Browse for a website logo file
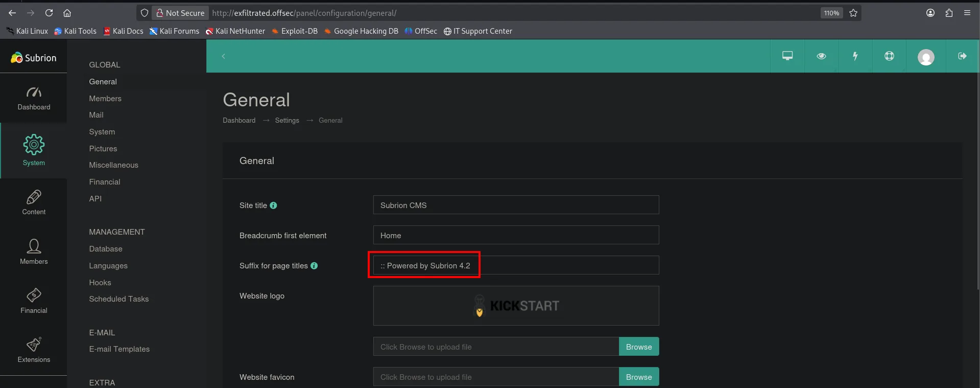Screen dimensions: 980x388 (x=639, y=347)
